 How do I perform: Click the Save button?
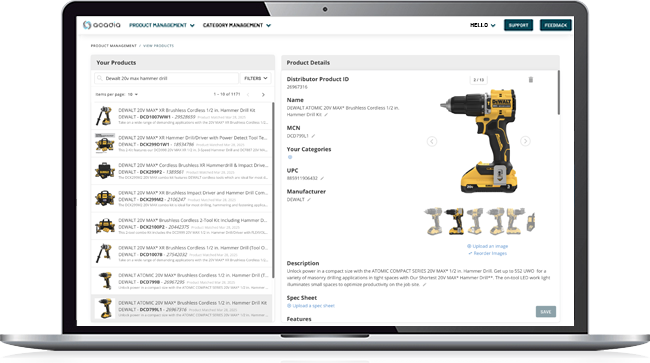[546, 312]
